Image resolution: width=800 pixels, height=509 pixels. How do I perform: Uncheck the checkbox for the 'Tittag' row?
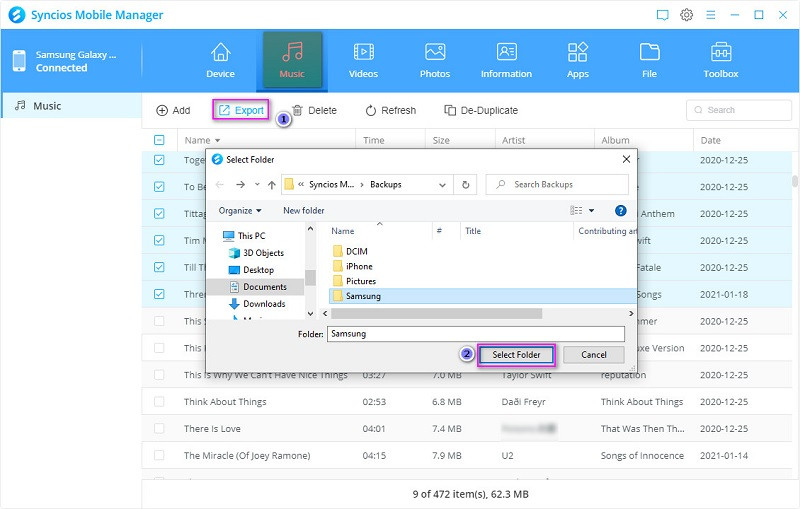click(159, 213)
